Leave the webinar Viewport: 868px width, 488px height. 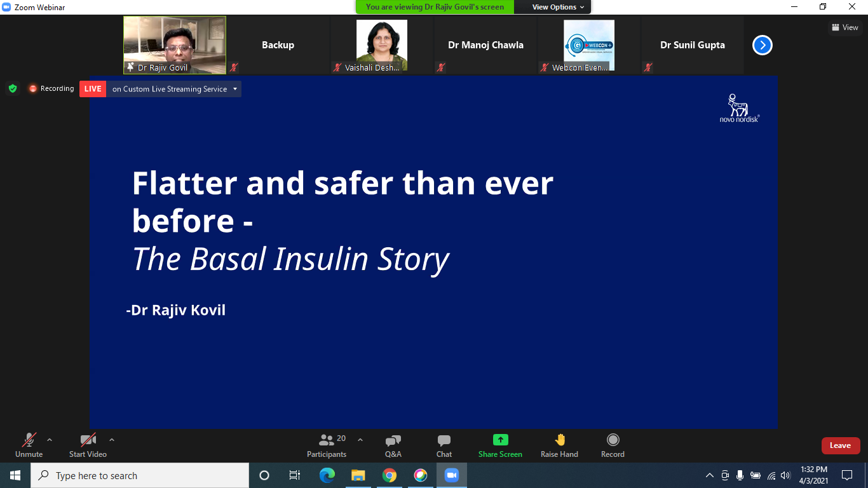coord(840,445)
